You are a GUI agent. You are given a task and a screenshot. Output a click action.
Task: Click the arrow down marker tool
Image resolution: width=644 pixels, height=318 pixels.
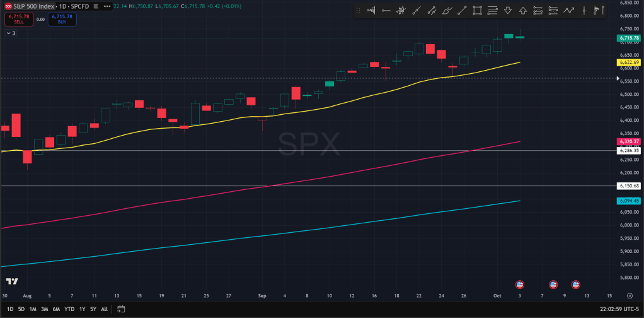coord(508,11)
